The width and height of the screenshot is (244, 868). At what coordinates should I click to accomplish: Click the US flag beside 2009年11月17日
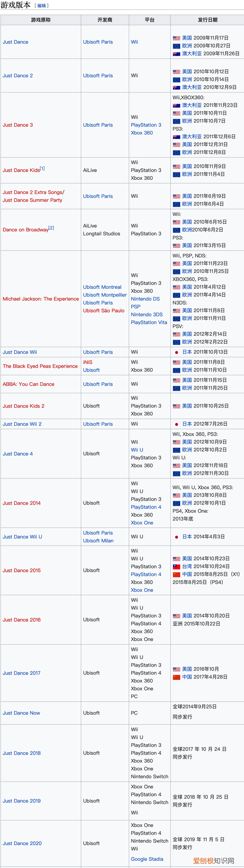pyautogui.click(x=177, y=38)
